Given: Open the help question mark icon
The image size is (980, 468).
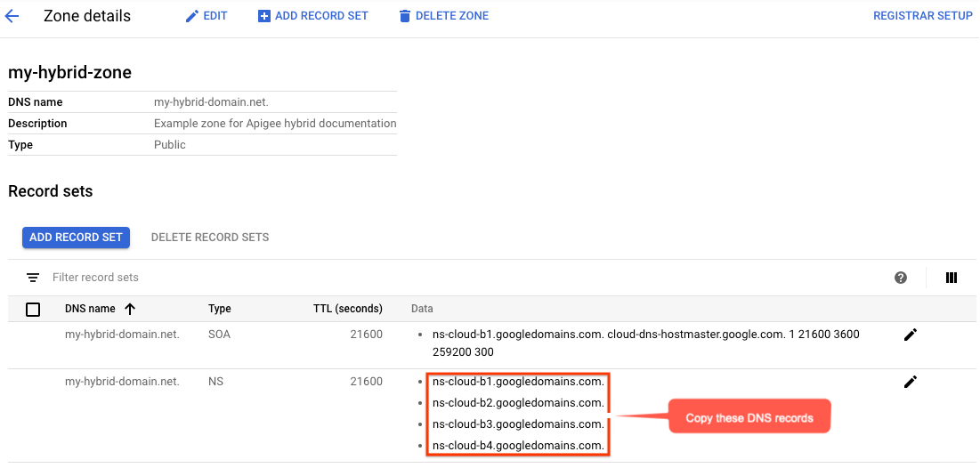Looking at the screenshot, I should point(901,278).
